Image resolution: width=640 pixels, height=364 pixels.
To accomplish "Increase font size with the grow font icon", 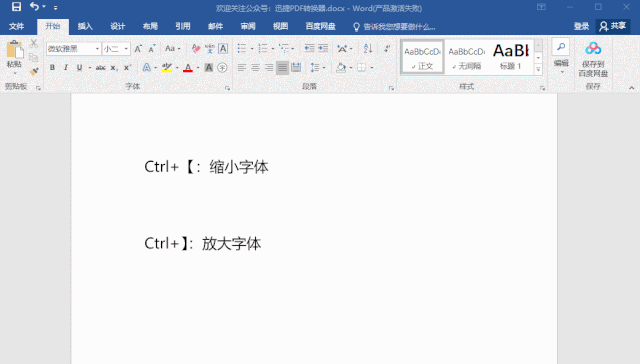I will (x=138, y=49).
